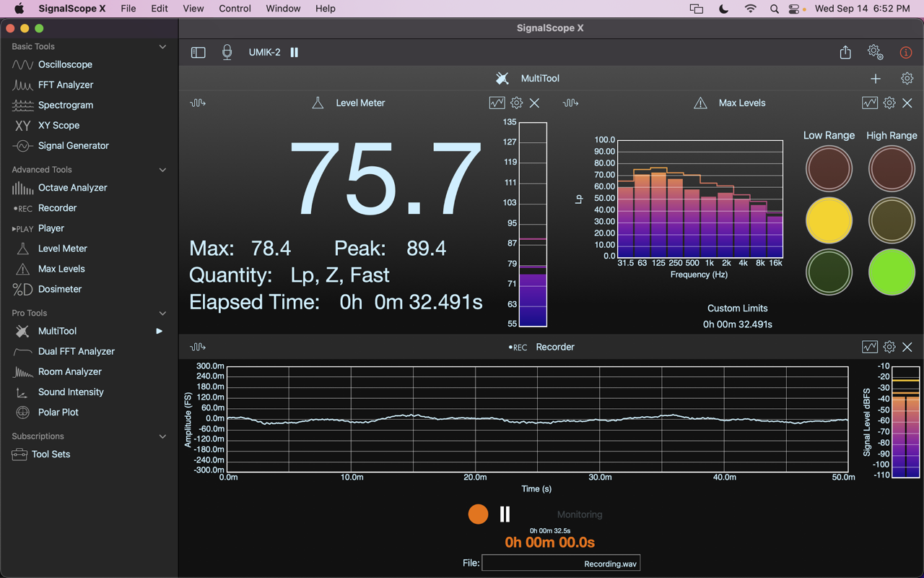Toggle the sidebar visibility button
The image size is (924, 578).
coord(198,52)
